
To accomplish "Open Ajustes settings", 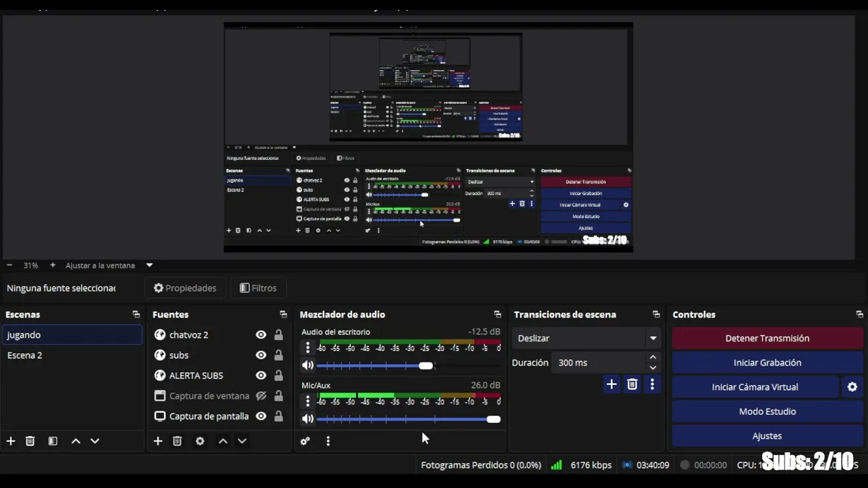I will tap(767, 436).
